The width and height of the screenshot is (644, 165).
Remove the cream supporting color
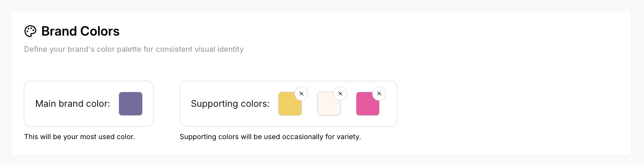click(340, 94)
